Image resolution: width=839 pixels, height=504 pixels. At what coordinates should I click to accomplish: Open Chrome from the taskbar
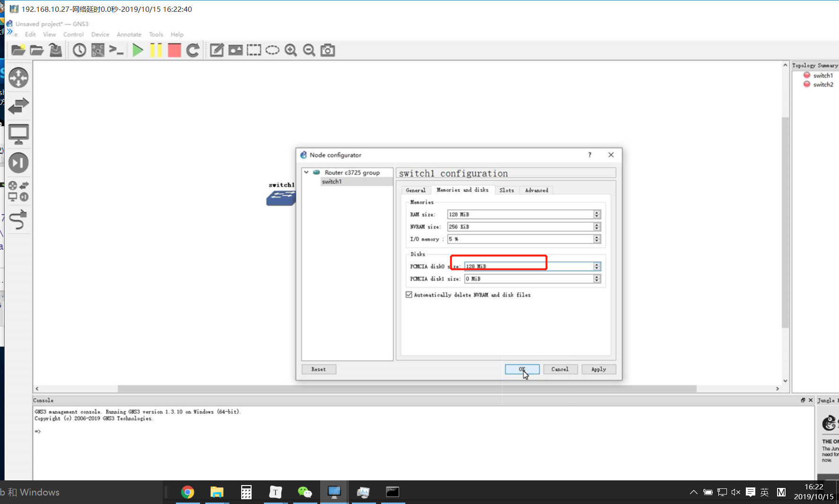(x=188, y=492)
